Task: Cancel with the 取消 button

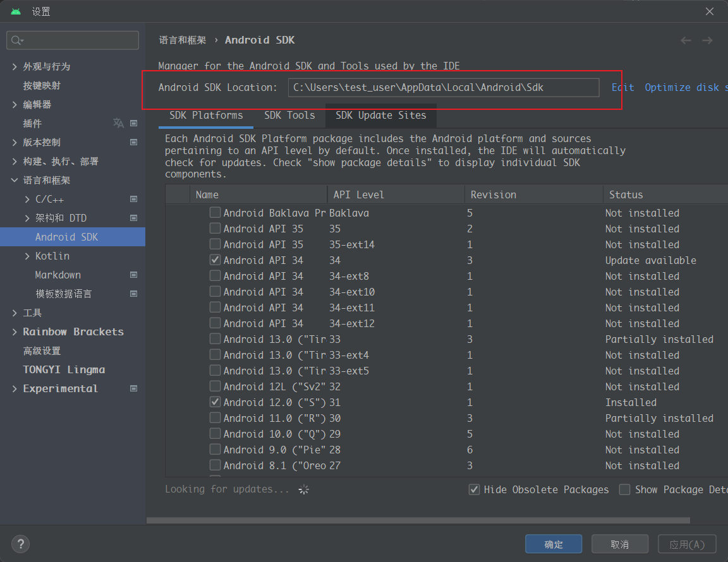Action: (x=620, y=544)
